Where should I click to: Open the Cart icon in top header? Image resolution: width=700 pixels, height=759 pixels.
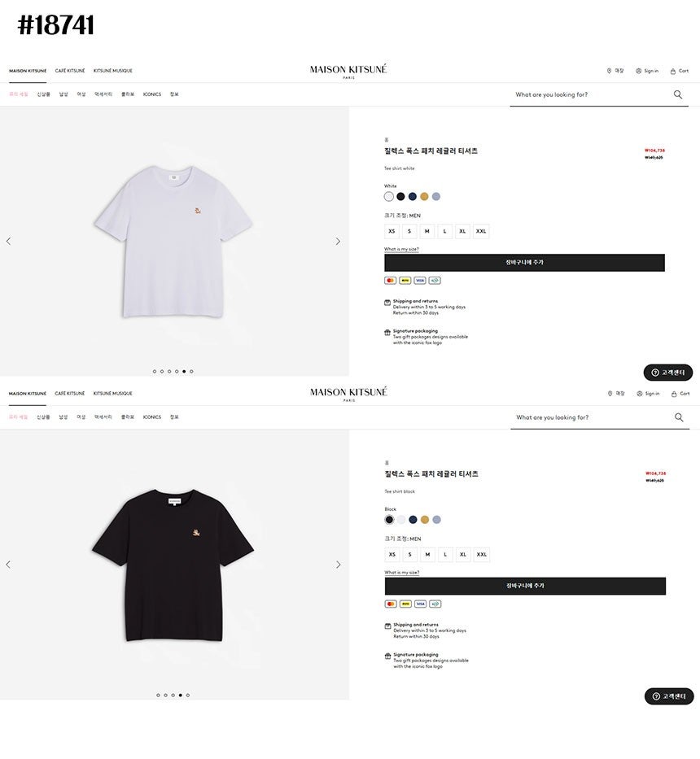pos(673,71)
